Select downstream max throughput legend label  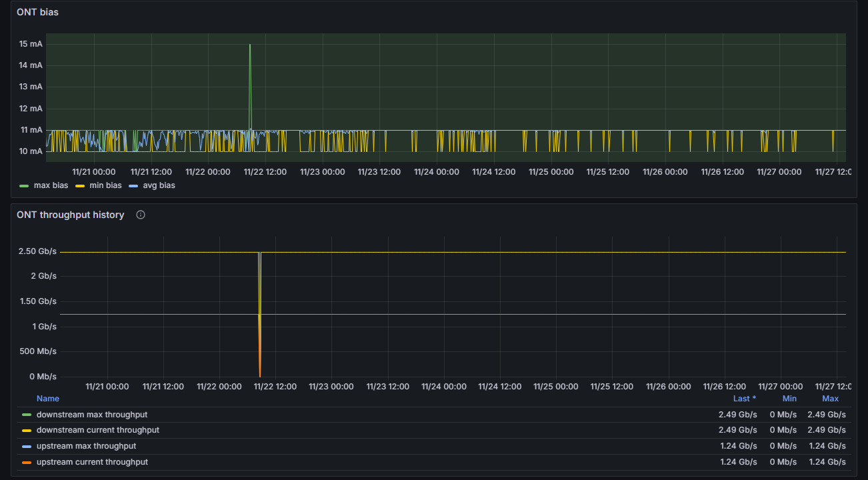(92, 415)
